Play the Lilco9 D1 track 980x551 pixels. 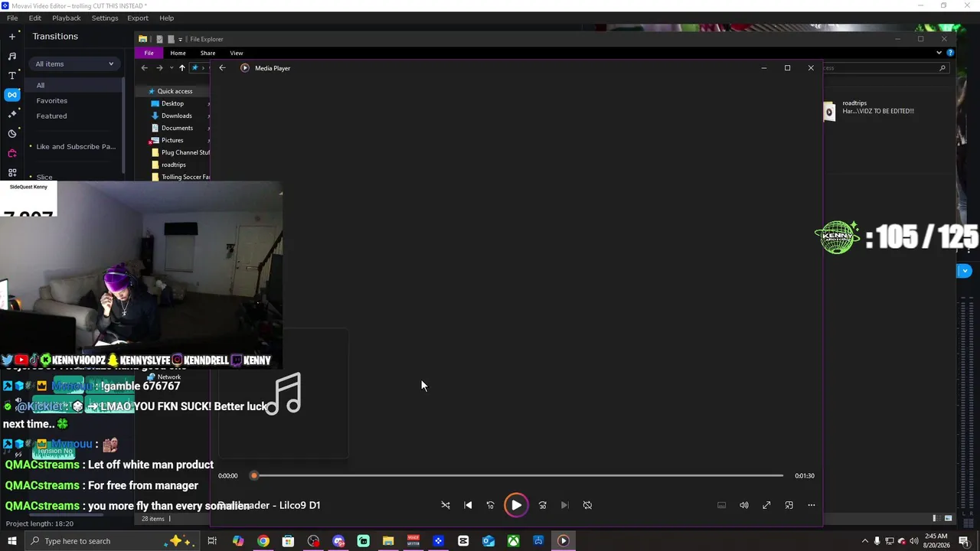point(516,505)
